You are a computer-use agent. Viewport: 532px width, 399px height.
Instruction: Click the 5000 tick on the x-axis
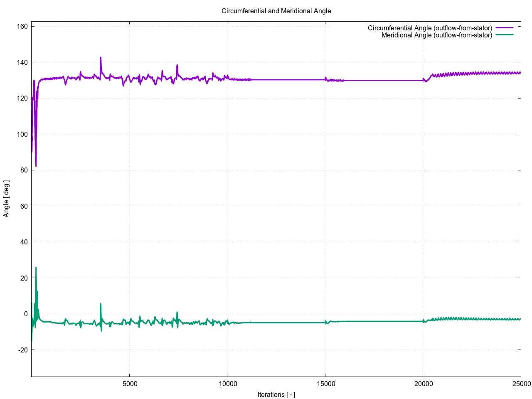(x=129, y=383)
